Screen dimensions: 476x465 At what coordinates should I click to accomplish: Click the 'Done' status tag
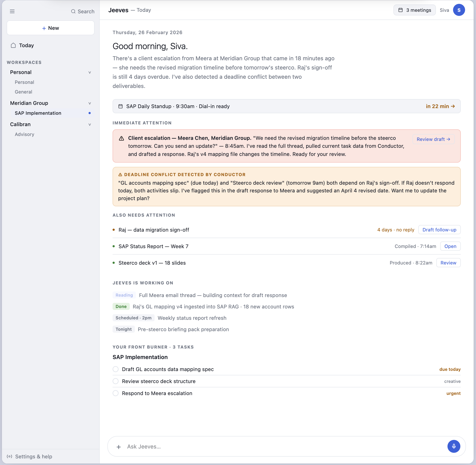(x=121, y=306)
